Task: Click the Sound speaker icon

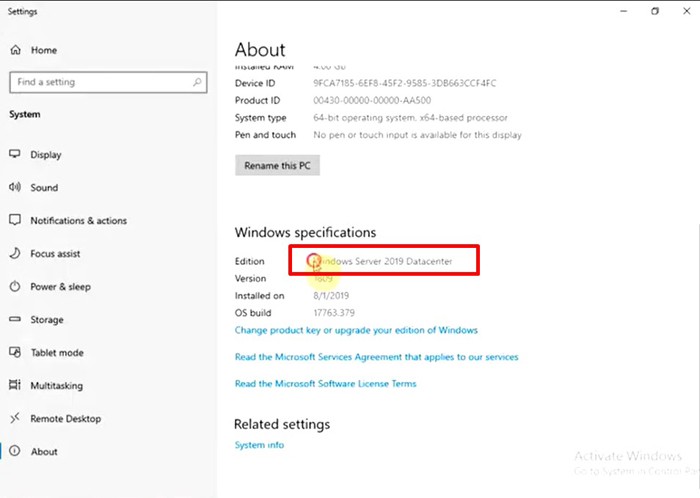Action: pyautogui.click(x=15, y=187)
